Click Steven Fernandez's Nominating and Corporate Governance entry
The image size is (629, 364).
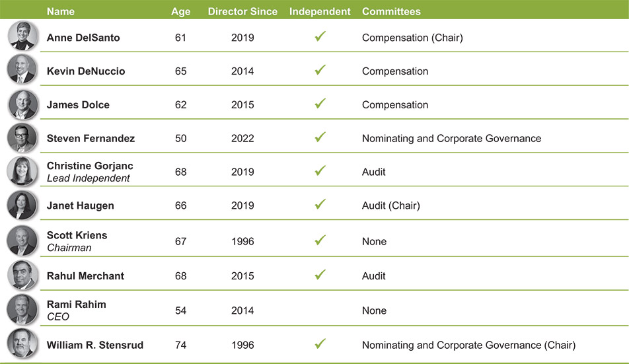(451, 139)
